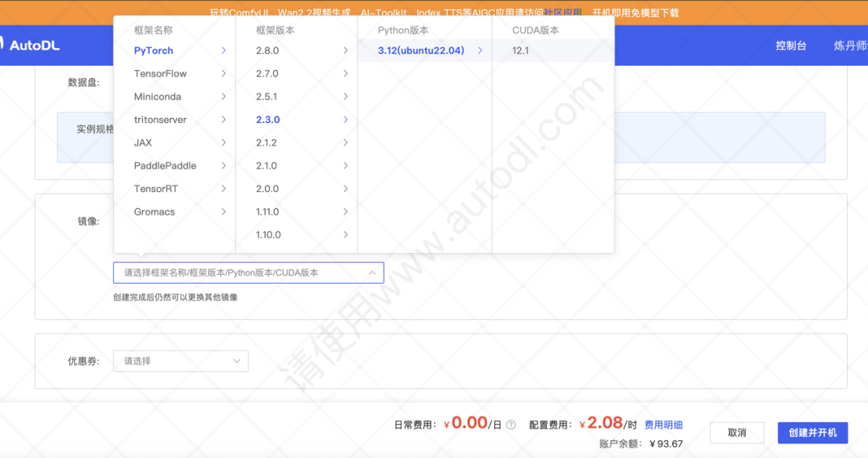Click 创建完成后仍然可以更换其他镜像 hint text
The height and width of the screenshot is (458, 868).
(175, 297)
